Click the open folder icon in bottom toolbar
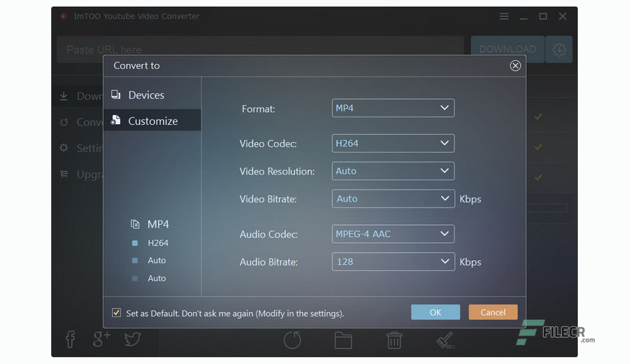This screenshot has height=364, width=629. coord(343,341)
